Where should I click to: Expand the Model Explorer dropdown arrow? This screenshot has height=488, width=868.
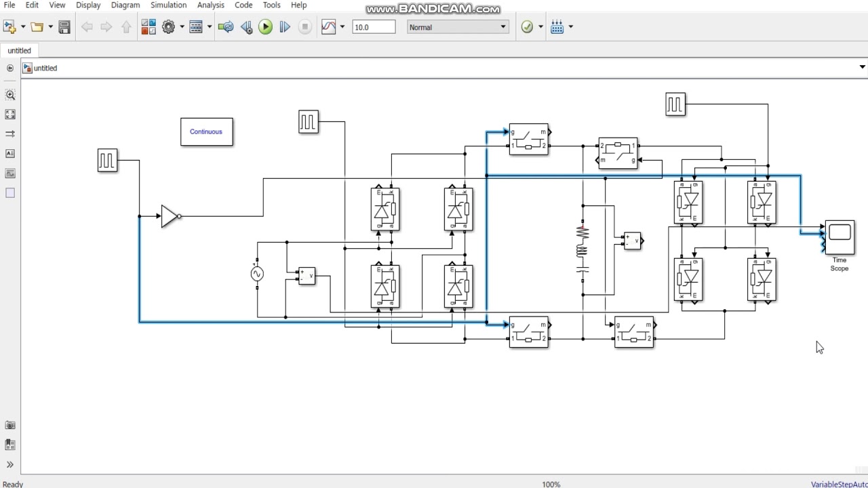pyautogui.click(x=210, y=27)
